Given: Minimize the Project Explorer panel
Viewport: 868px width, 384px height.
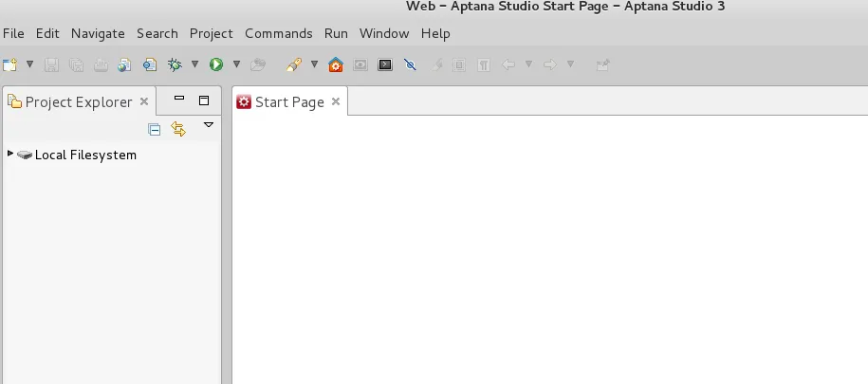Looking at the screenshot, I should click(178, 99).
